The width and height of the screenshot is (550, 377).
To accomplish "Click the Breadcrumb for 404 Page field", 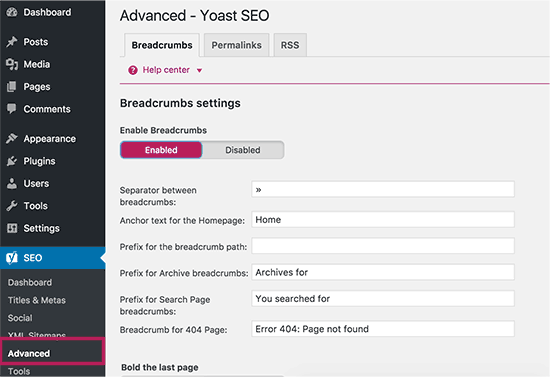I will pos(383,329).
